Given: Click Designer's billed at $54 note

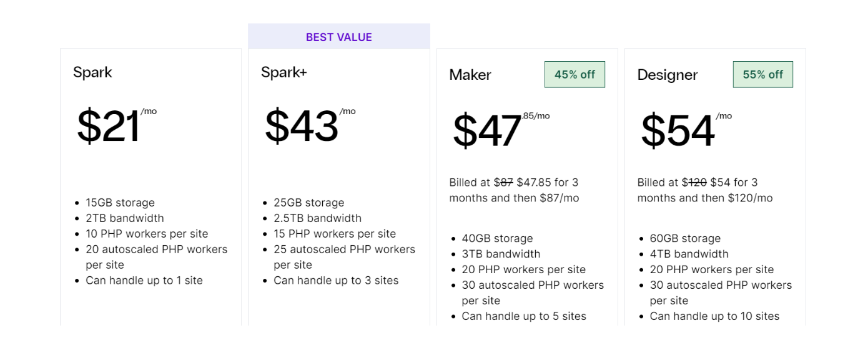Looking at the screenshot, I should (x=704, y=190).
